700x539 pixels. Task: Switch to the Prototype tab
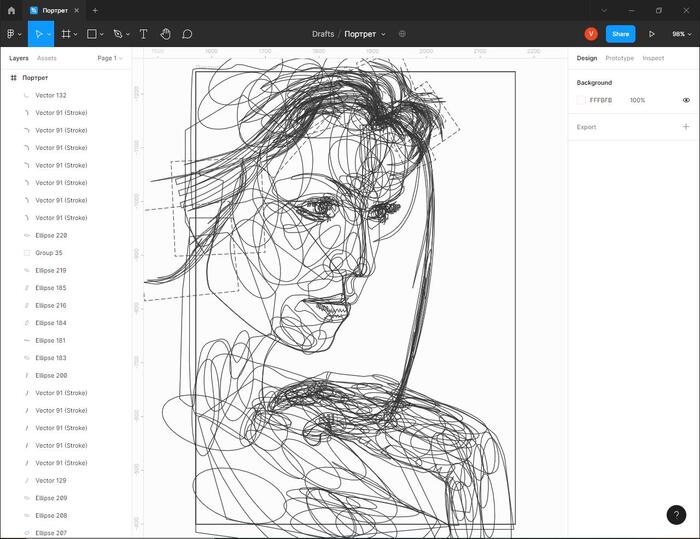click(x=619, y=58)
